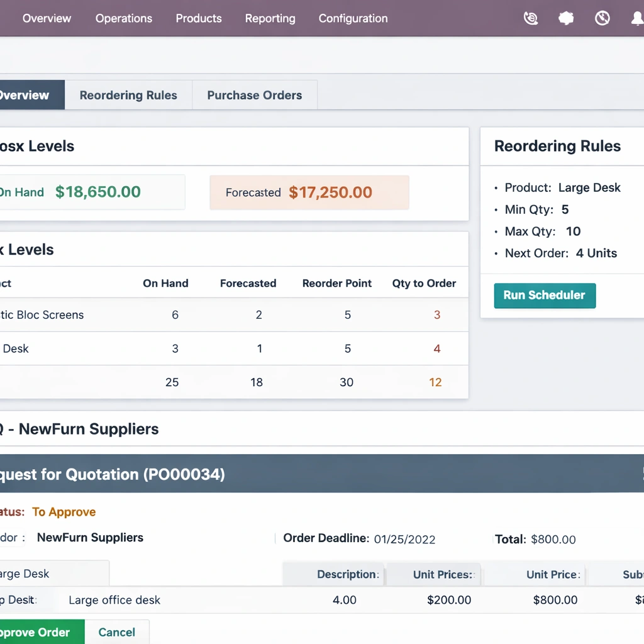This screenshot has height=644, width=644.
Task: Switch to the Purchase Orders tab
Action: tap(254, 96)
